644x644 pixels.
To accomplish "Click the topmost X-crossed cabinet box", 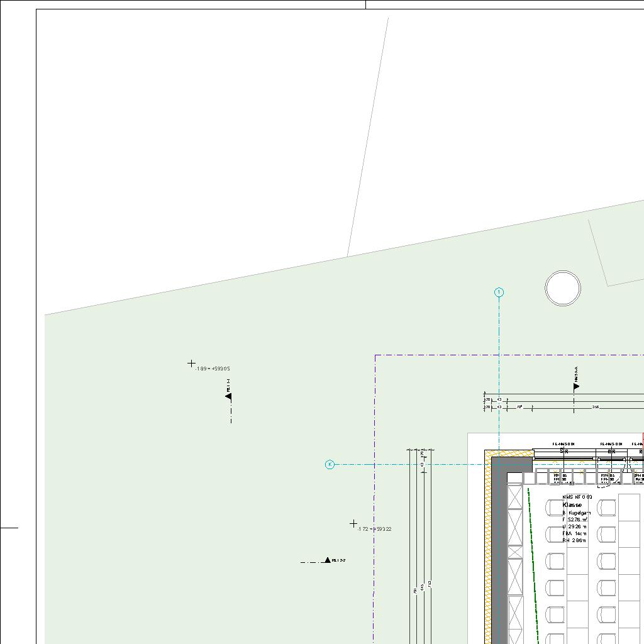I will (515, 497).
